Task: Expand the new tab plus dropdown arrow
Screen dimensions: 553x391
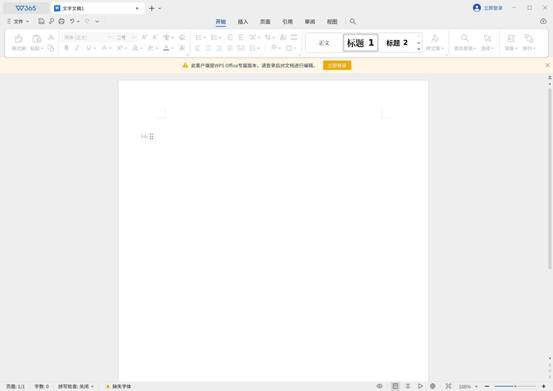Action: 160,8
